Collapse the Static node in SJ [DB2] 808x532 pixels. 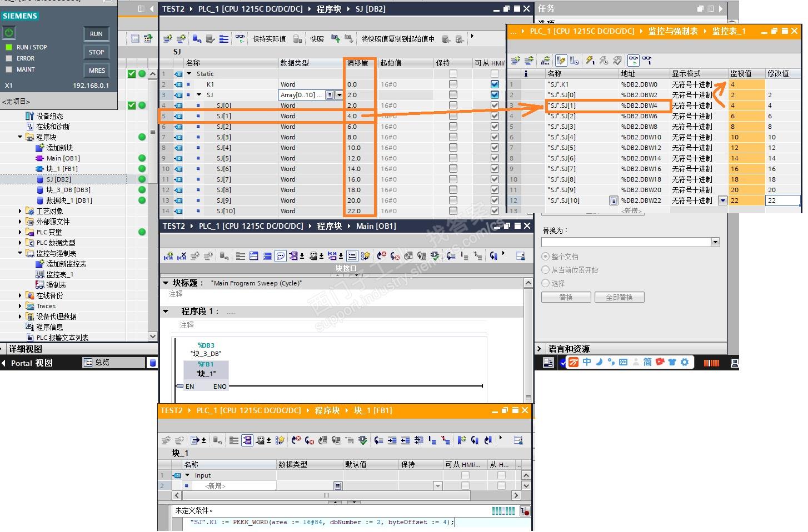click(x=189, y=74)
